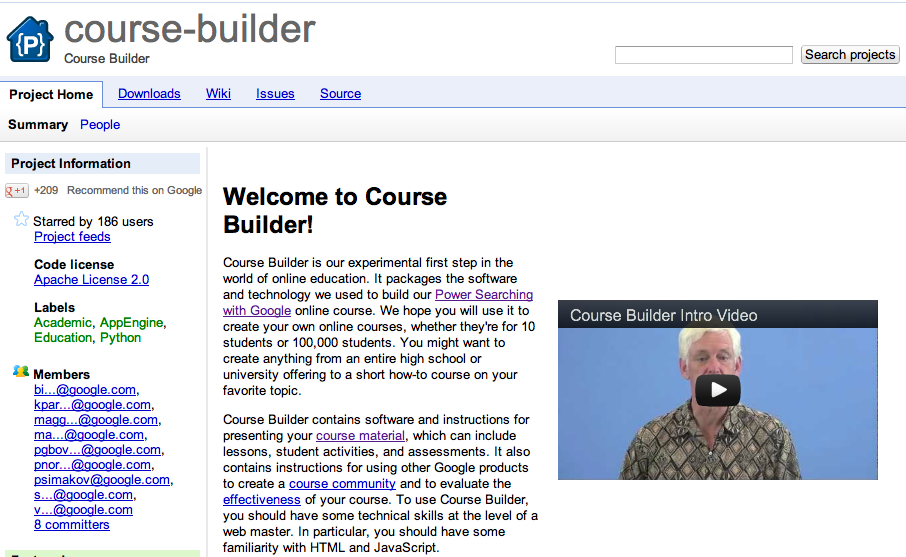Click the Labels heading in the sidebar
The height and width of the screenshot is (557, 906).
coord(54,307)
